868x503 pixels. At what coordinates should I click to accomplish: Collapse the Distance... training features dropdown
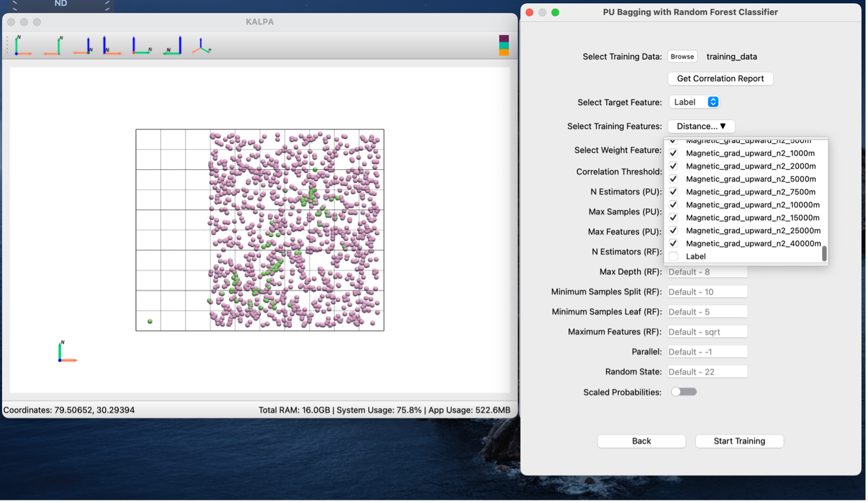[x=701, y=126]
